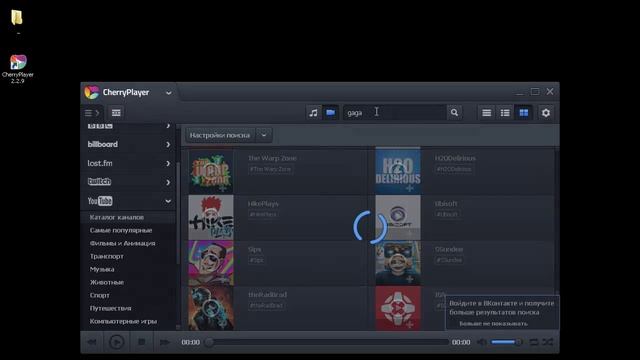Click the play button
This screenshot has width=640, height=360.
[116, 342]
